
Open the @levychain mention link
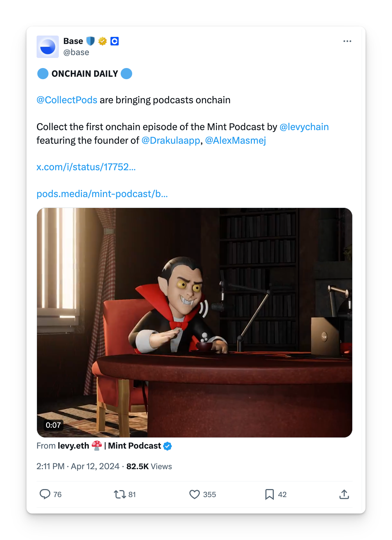(x=304, y=127)
